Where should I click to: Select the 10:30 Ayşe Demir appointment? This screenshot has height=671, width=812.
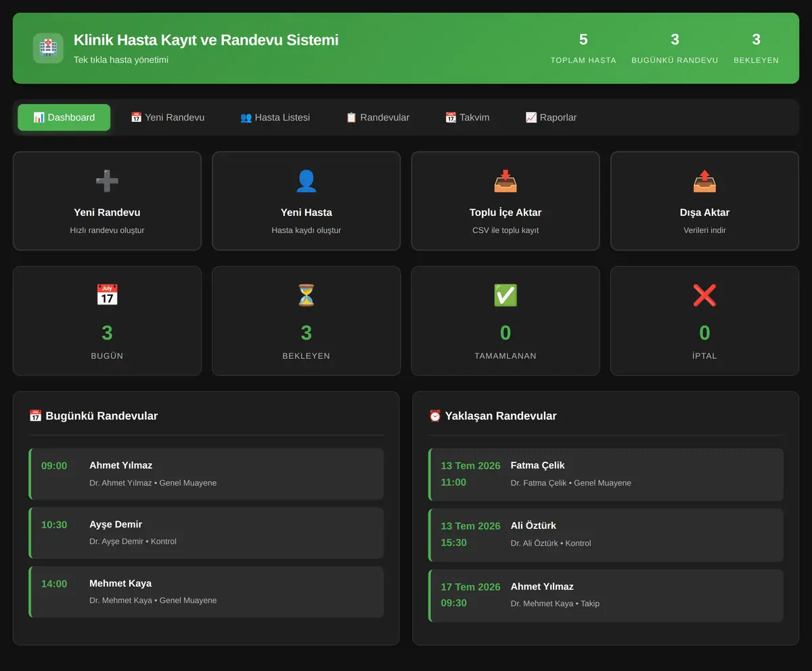click(x=206, y=533)
